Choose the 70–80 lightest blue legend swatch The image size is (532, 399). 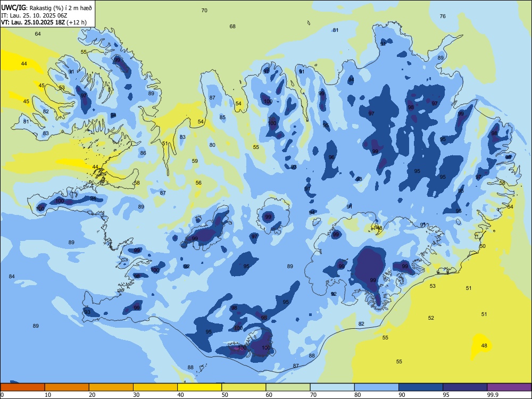click(332, 387)
